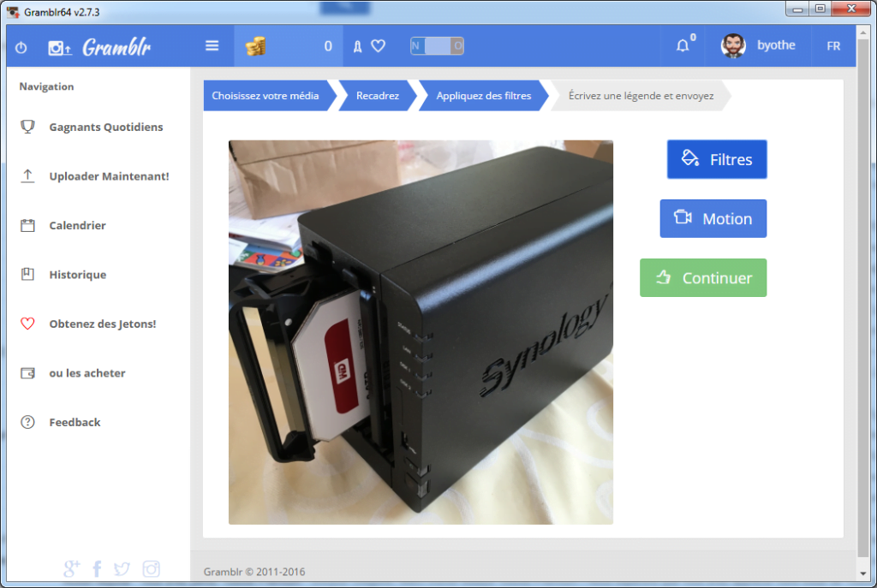Click the Synology NAS photo preview
The width and height of the screenshot is (877, 588).
pos(421,332)
